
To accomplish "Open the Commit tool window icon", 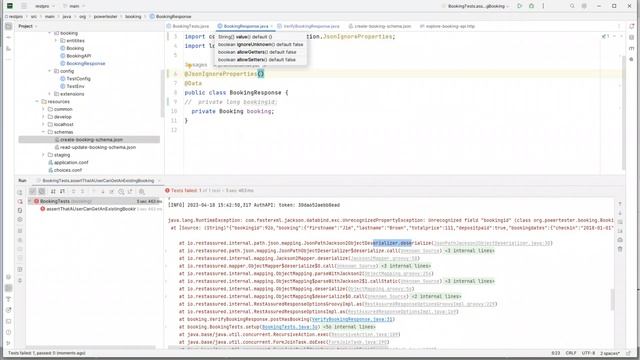I will click(x=9, y=38).
